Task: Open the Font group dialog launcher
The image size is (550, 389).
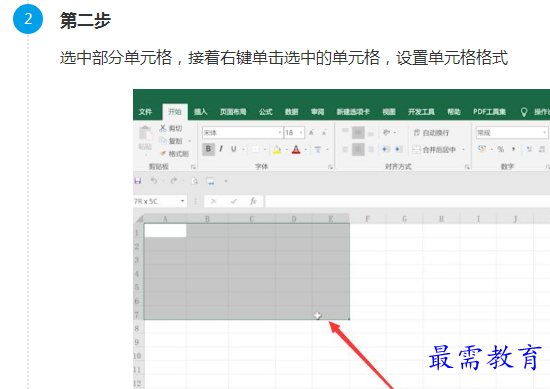Action: point(330,167)
